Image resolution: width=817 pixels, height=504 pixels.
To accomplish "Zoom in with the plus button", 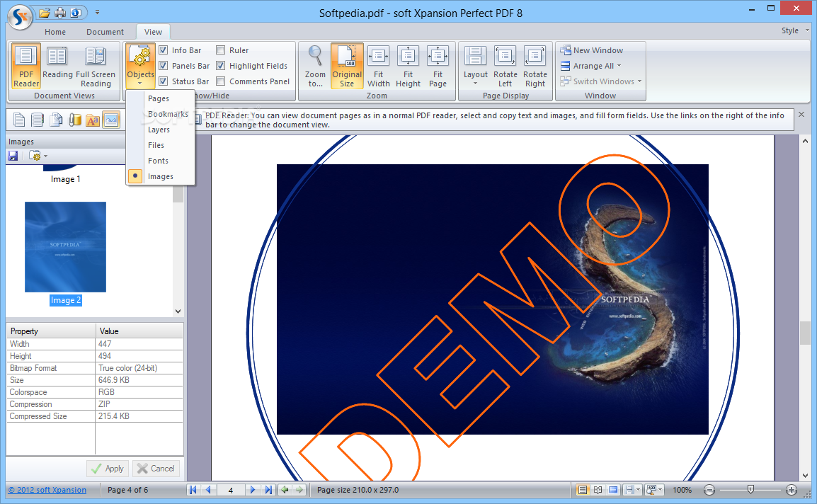I will pos(792,489).
